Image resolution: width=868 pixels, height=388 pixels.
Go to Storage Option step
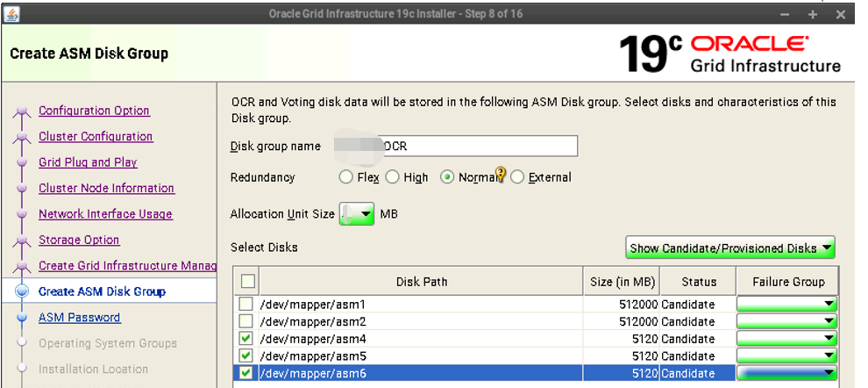pyautogui.click(x=79, y=240)
